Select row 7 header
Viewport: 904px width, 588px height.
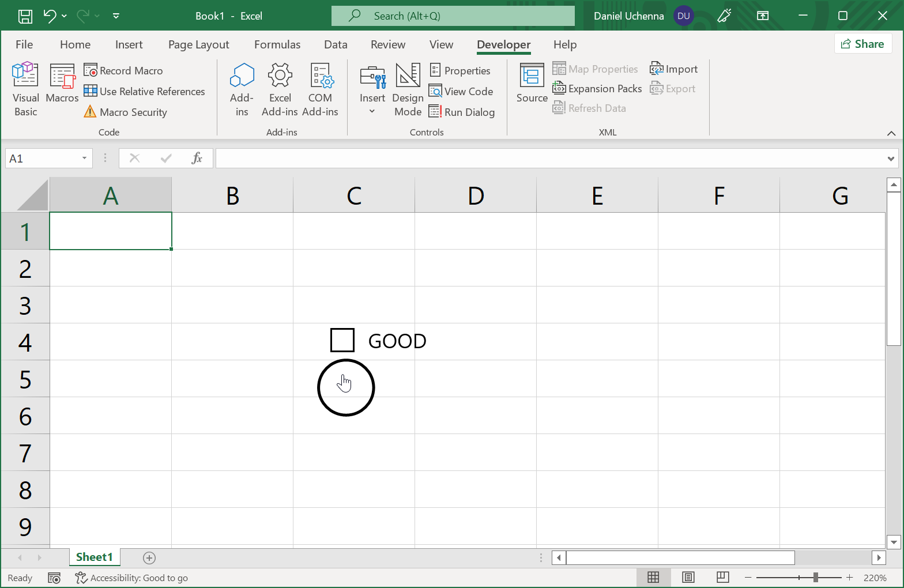[25, 453]
